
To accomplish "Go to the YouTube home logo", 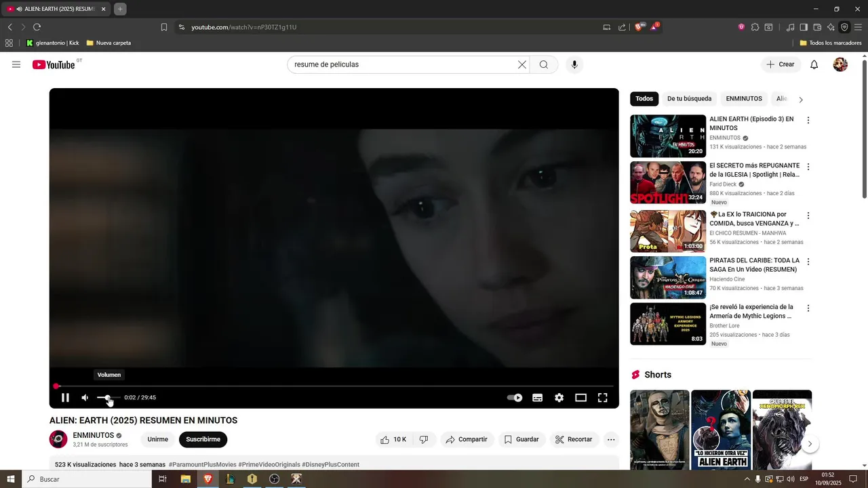I will click(x=54, y=64).
